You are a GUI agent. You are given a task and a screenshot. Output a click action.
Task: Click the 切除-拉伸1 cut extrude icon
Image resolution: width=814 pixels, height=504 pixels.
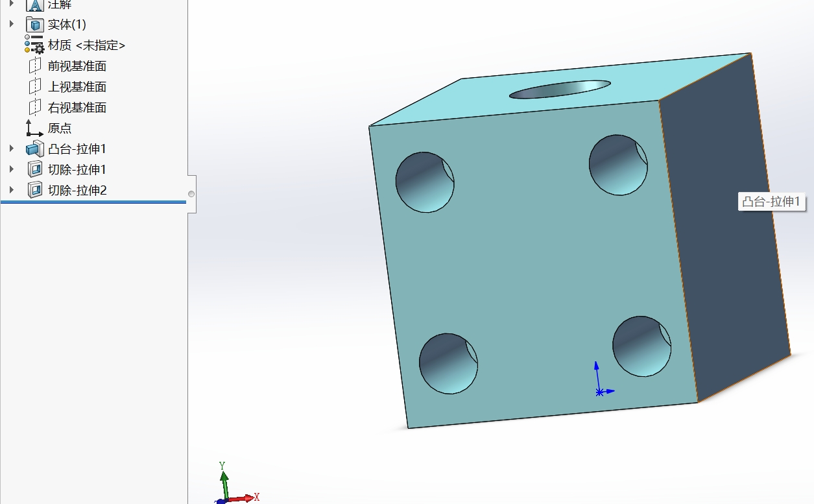point(34,170)
